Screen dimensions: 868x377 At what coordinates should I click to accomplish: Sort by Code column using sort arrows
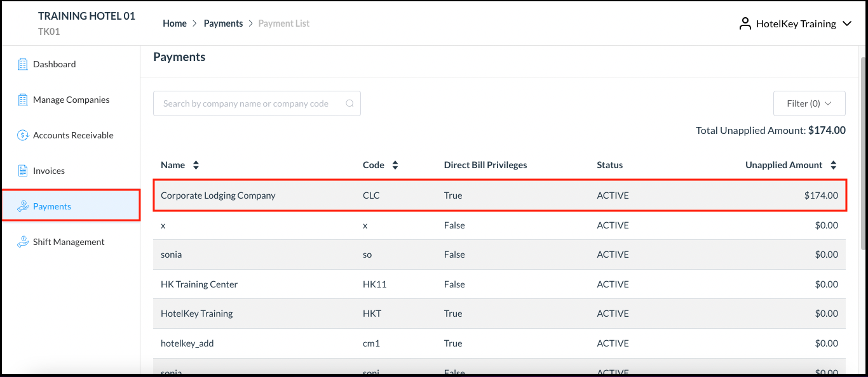pyautogui.click(x=395, y=164)
